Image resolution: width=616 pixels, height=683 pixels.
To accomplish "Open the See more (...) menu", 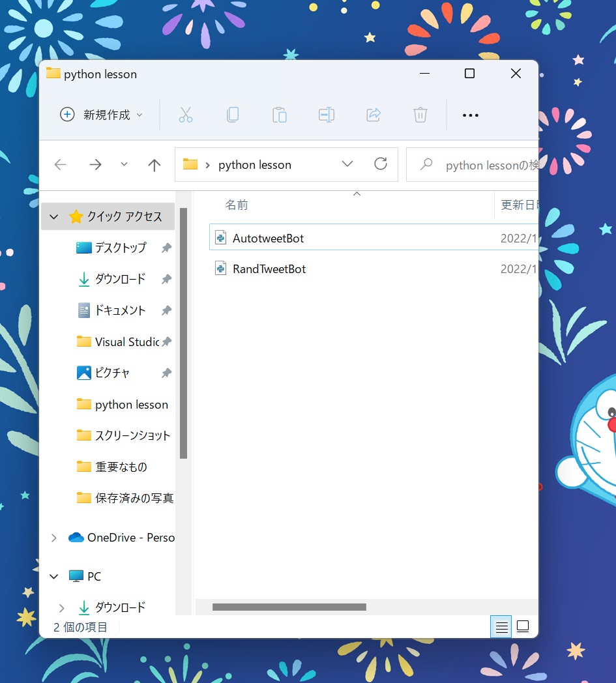I will click(471, 115).
